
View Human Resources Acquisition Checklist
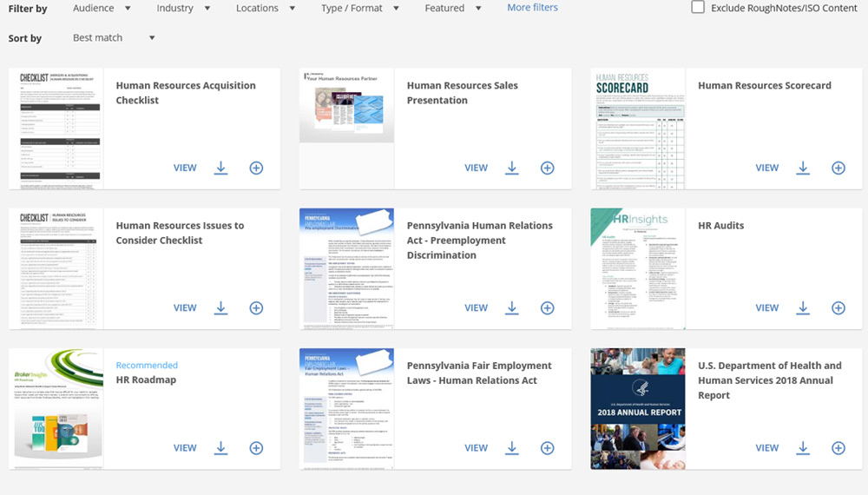(x=185, y=168)
